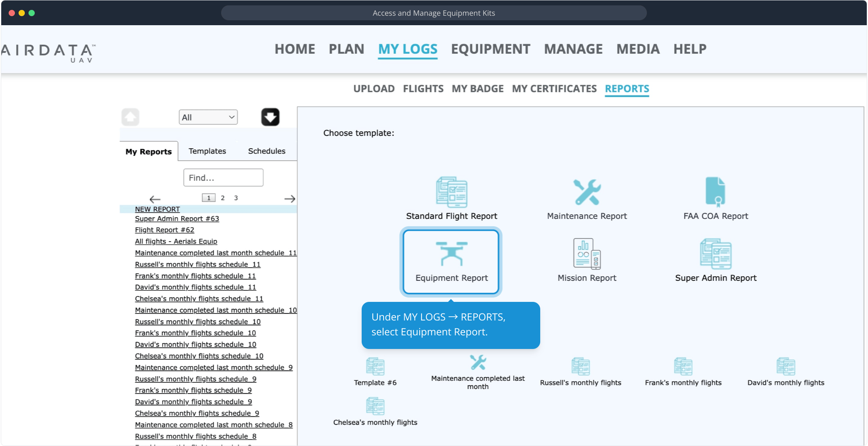The image size is (868, 446).
Task: Switch to the Schedules tab
Action: (267, 151)
